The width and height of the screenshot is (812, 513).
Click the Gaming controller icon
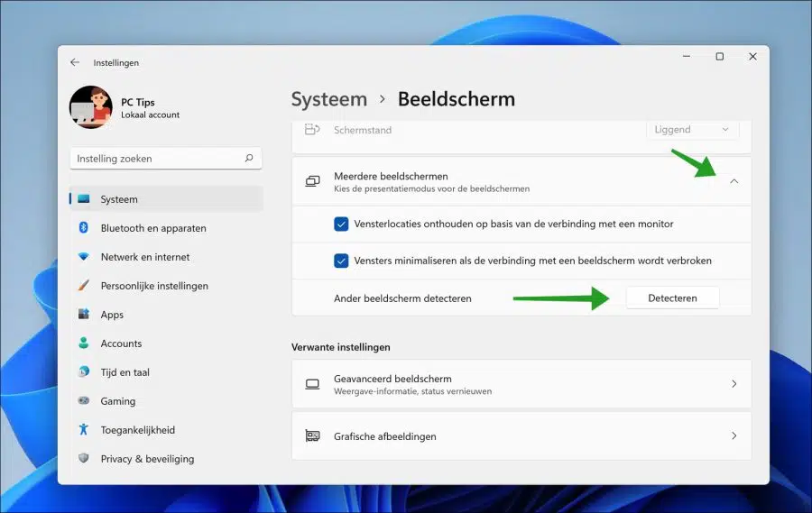point(83,400)
